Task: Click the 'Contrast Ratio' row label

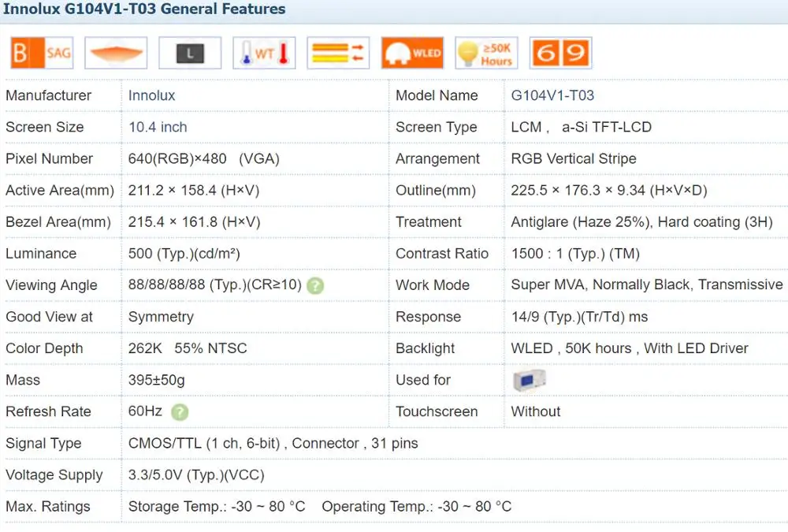Action: [x=442, y=254]
